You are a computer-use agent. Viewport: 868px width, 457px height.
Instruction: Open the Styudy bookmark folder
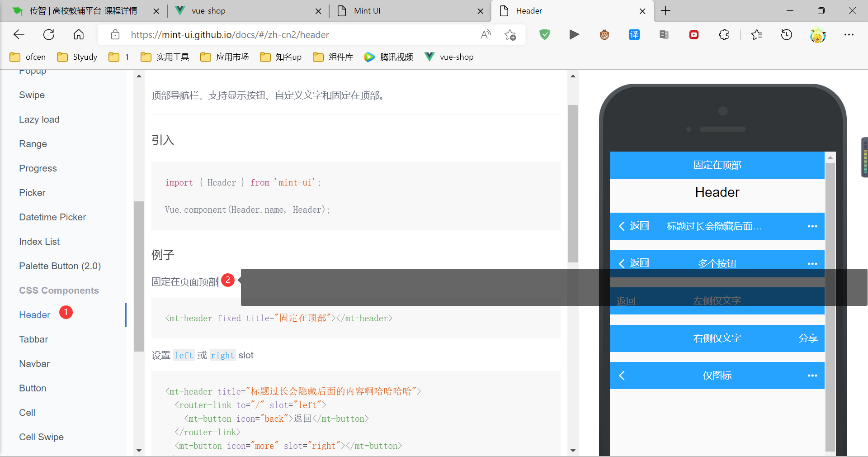(77, 57)
